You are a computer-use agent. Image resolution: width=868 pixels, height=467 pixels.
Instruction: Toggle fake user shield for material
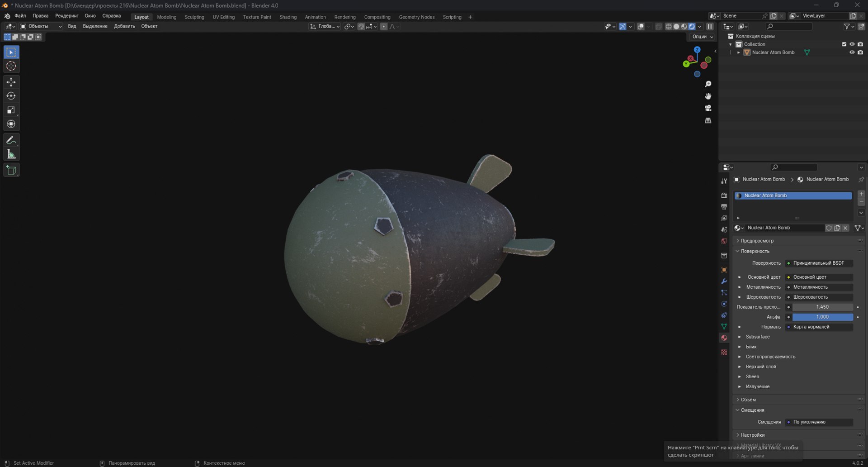tap(829, 228)
